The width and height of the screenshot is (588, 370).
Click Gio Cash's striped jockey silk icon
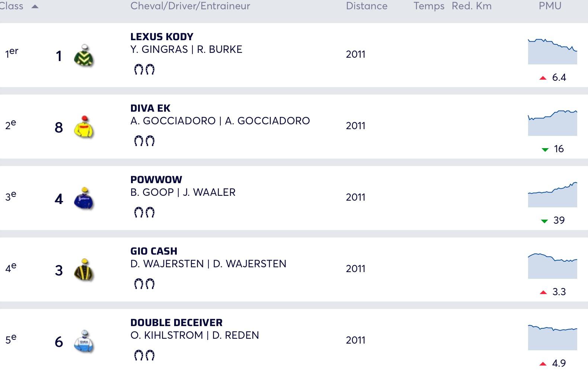(84, 270)
